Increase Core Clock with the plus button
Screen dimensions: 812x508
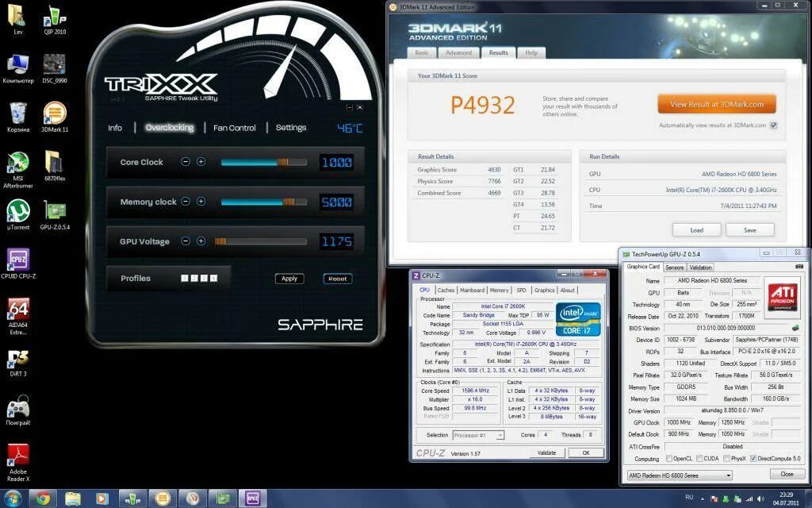(x=201, y=162)
